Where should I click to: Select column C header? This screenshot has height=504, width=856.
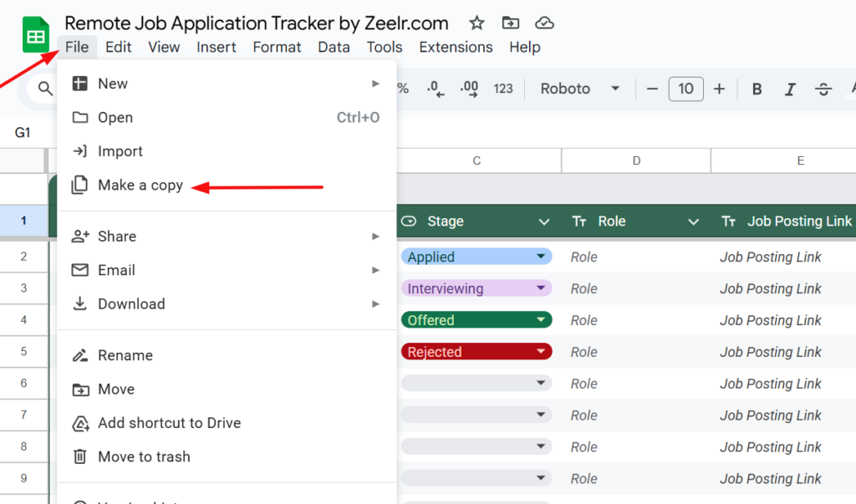(x=476, y=160)
